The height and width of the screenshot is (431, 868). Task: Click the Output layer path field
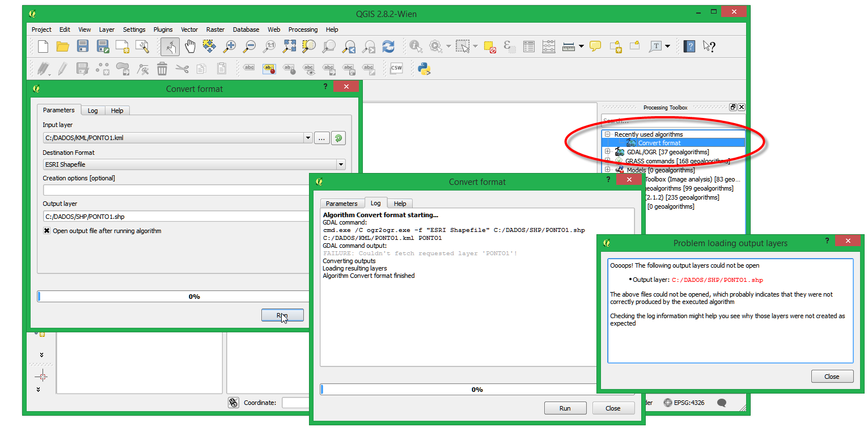pos(177,216)
